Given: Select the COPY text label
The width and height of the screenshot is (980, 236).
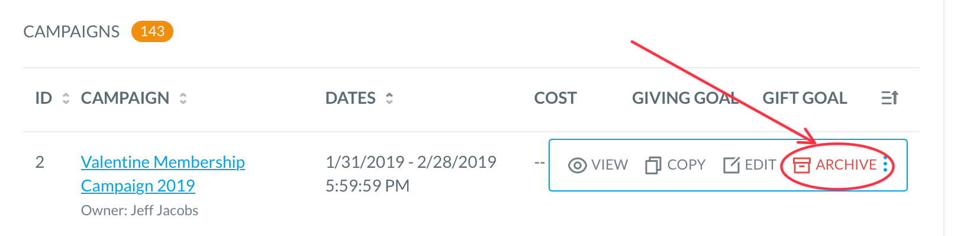Looking at the screenshot, I should click(686, 165).
